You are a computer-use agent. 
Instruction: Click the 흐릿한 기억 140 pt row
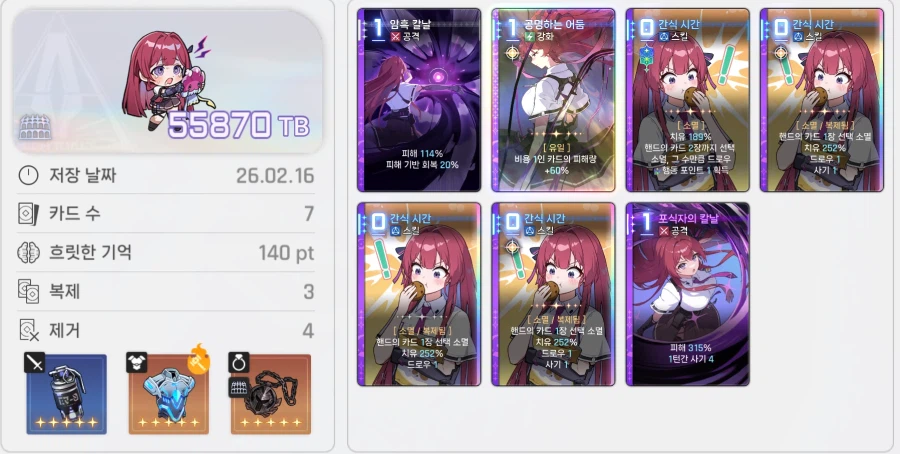[x=166, y=253]
